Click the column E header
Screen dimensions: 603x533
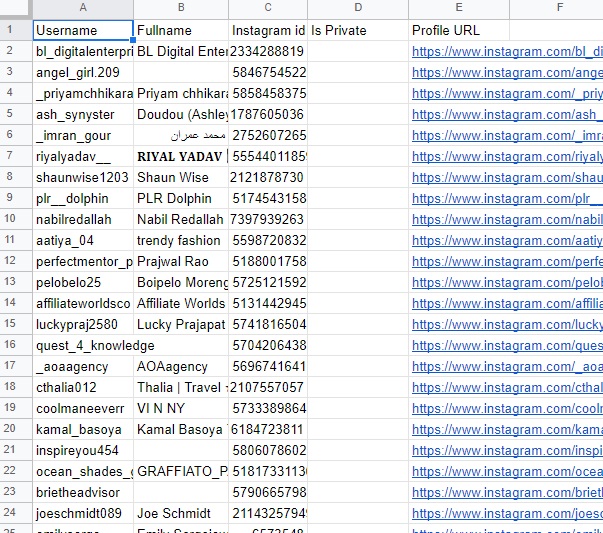(x=458, y=8)
